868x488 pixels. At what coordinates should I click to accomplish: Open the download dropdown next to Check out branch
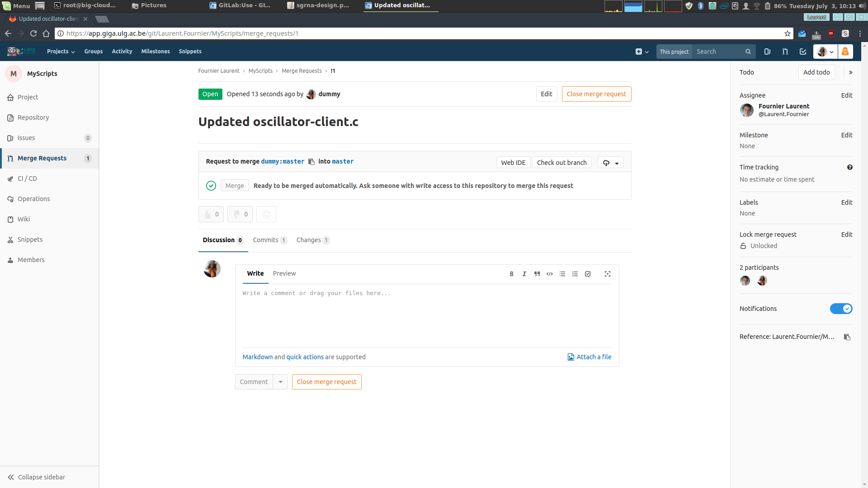click(610, 163)
